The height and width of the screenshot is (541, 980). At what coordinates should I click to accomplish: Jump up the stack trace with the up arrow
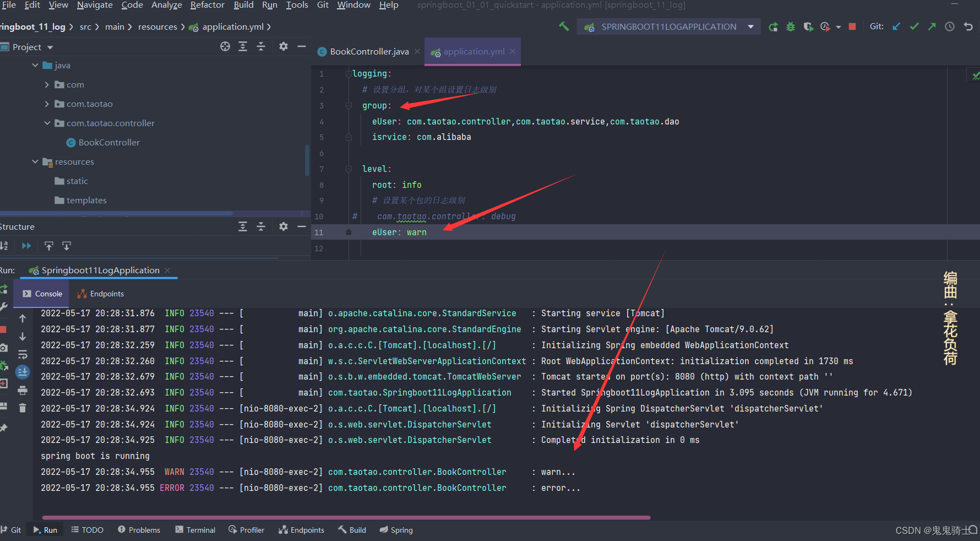pos(23,318)
